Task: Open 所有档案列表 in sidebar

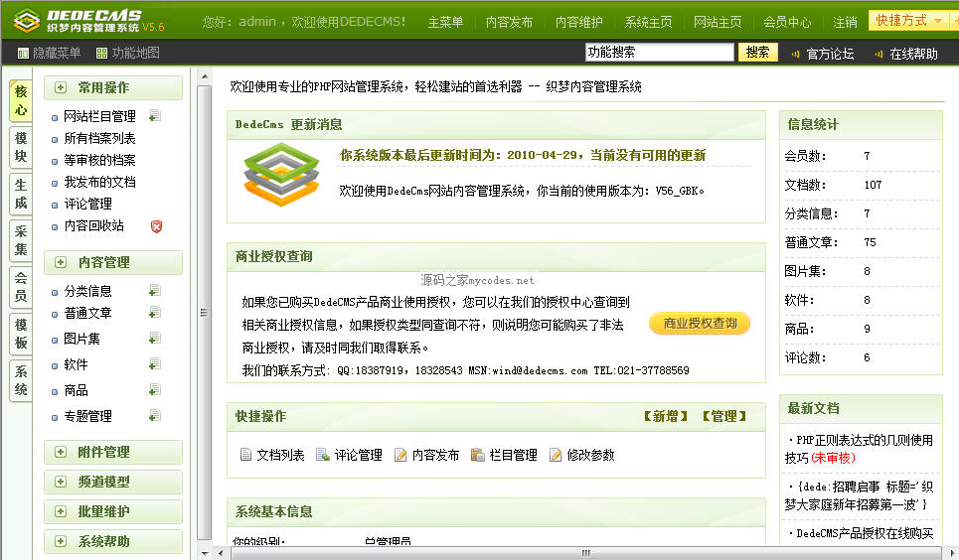Action: [x=99, y=138]
